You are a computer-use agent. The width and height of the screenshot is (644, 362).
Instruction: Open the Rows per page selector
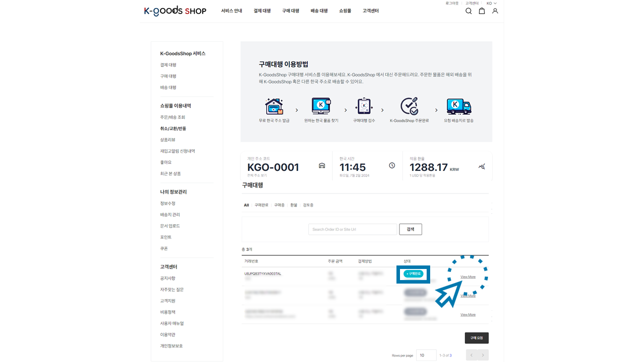[x=426, y=355]
